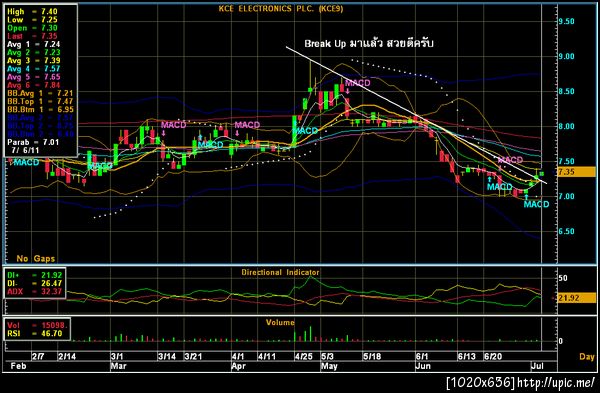
Task: Select the Last = 7.35 legend entry
Action: 32,36
